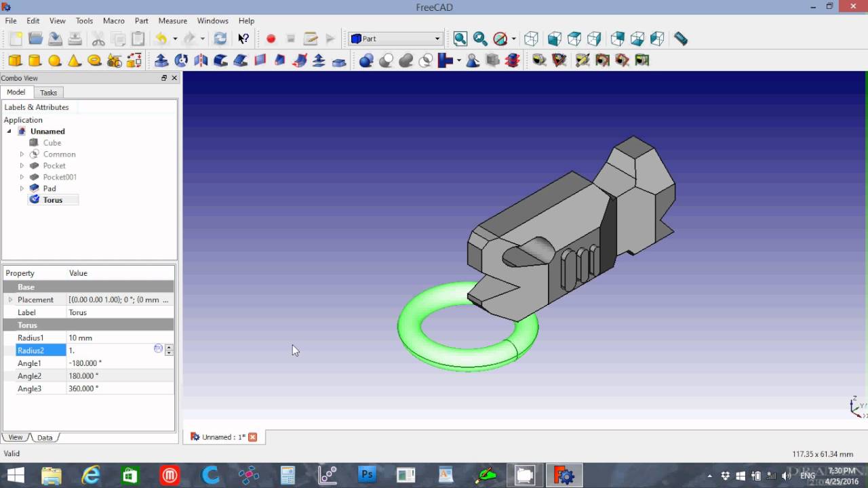This screenshot has width=868, height=488.
Task: Open the undo history dropdown arrow
Action: click(x=175, y=39)
